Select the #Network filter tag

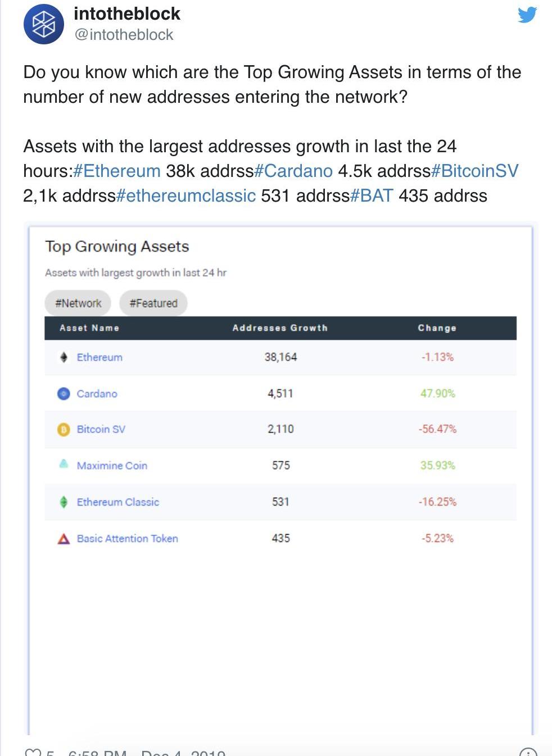pyautogui.click(x=78, y=303)
